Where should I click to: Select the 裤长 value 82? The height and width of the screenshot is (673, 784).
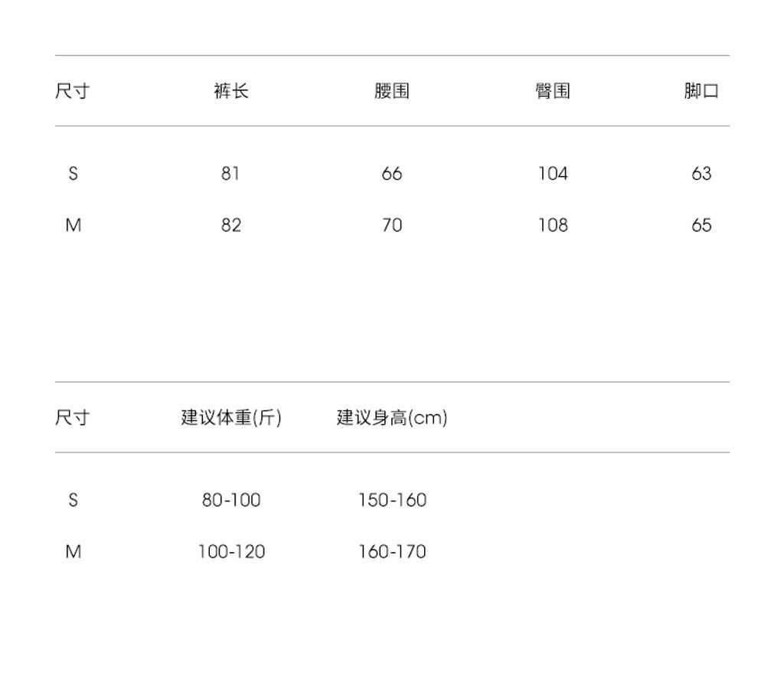point(231,225)
